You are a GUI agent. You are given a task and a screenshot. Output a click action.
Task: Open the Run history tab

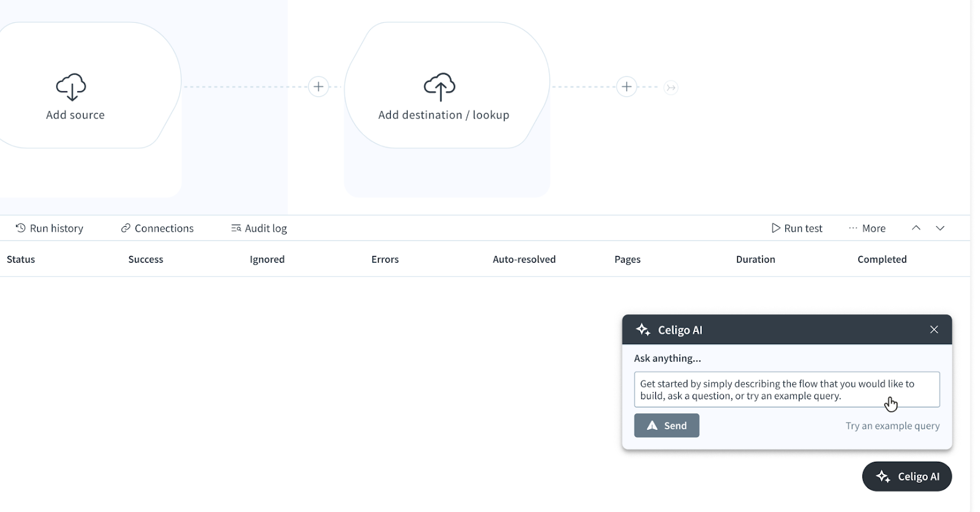[x=49, y=228]
